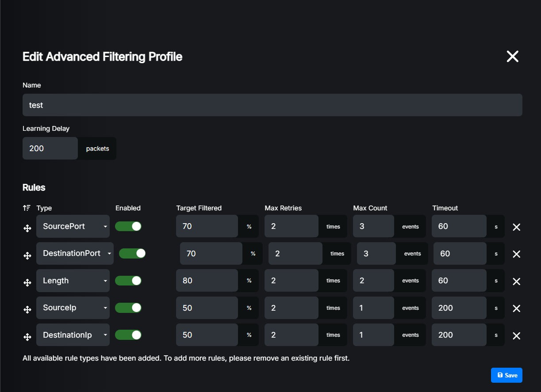The image size is (541, 392).
Task: Disable the SourcePort rule toggle
Action: point(128,226)
